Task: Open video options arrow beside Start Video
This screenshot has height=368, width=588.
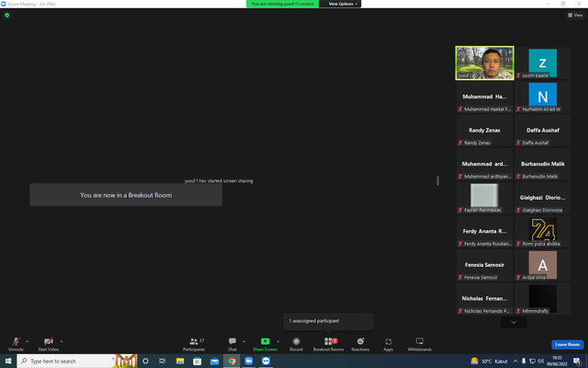Action: point(62,341)
